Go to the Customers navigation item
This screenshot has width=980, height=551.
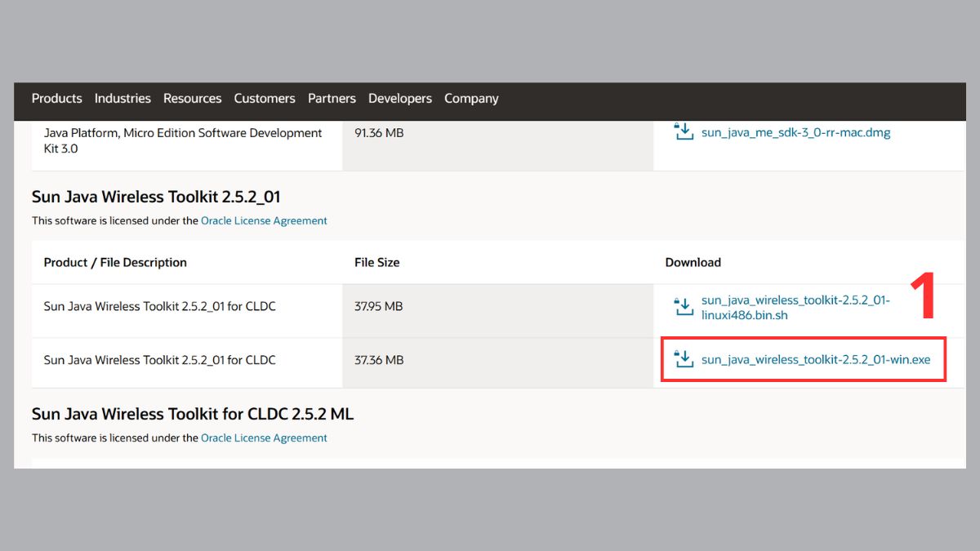[265, 99]
